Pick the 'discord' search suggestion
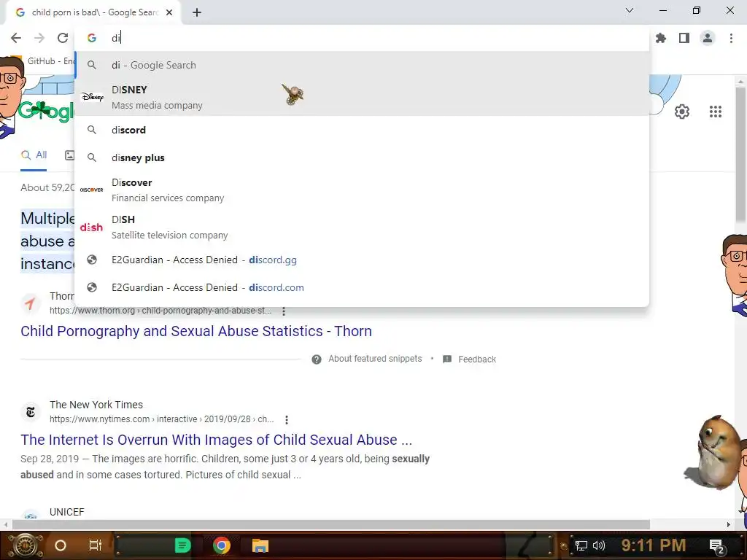The width and height of the screenshot is (747, 560). (x=362, y=130)
